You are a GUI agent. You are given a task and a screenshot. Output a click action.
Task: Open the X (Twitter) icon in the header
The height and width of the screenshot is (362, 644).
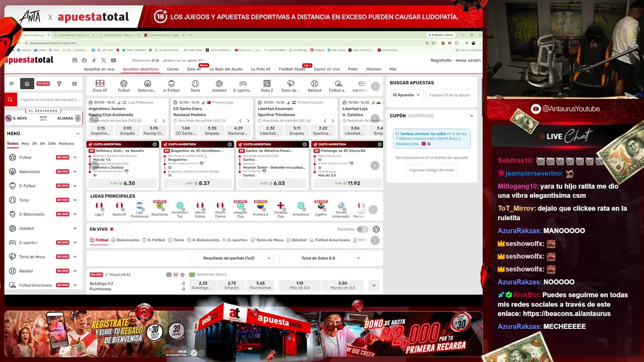104,60
